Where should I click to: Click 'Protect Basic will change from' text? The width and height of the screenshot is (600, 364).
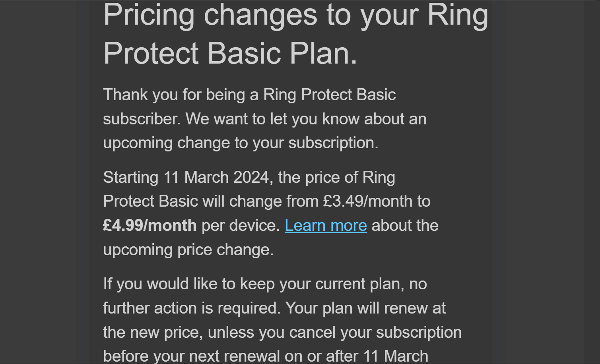coord(211,201)
